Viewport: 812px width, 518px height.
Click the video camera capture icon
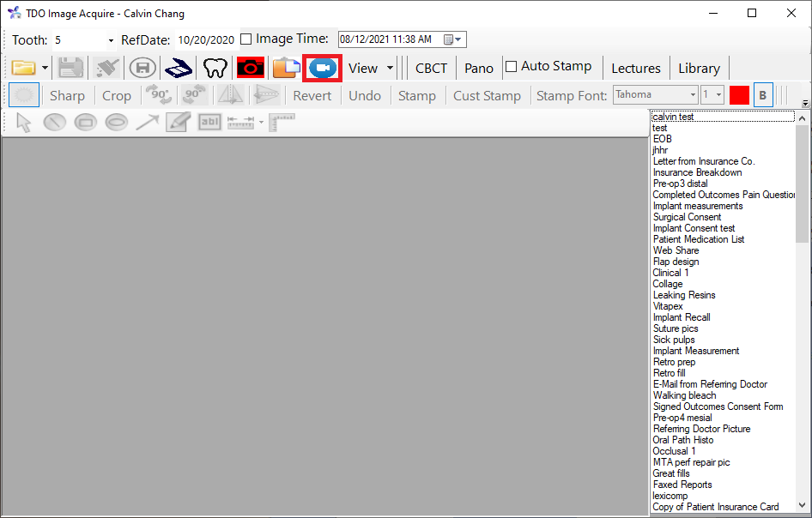point(324,68)
